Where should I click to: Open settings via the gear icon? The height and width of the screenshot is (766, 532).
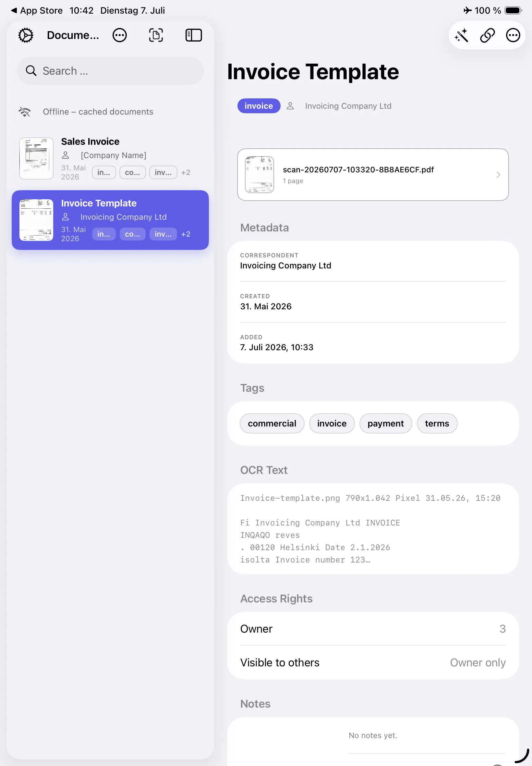(x=26, y=35)
